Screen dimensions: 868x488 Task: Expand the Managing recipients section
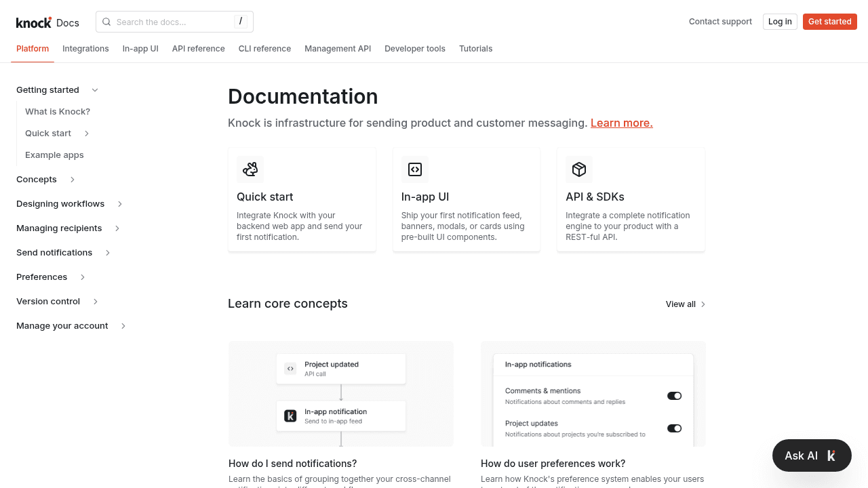pyautogui.click(x=117, y=228)
